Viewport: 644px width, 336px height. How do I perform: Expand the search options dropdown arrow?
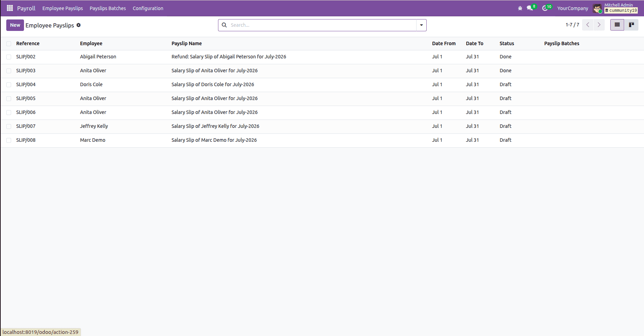421,25
